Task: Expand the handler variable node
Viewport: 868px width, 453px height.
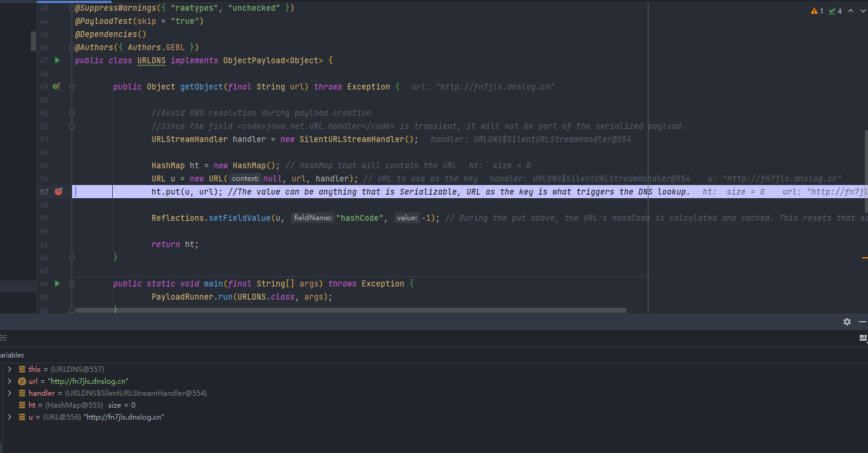Action: tap(10, 393)
